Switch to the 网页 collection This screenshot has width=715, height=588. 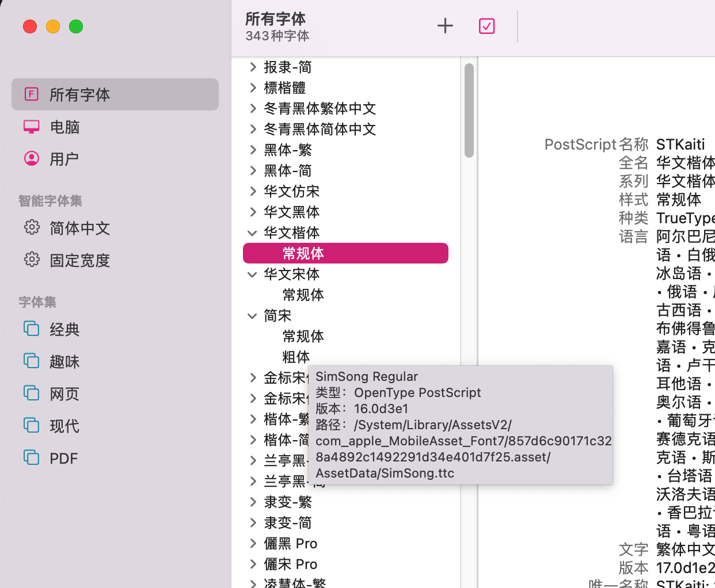tap(64, 394)
